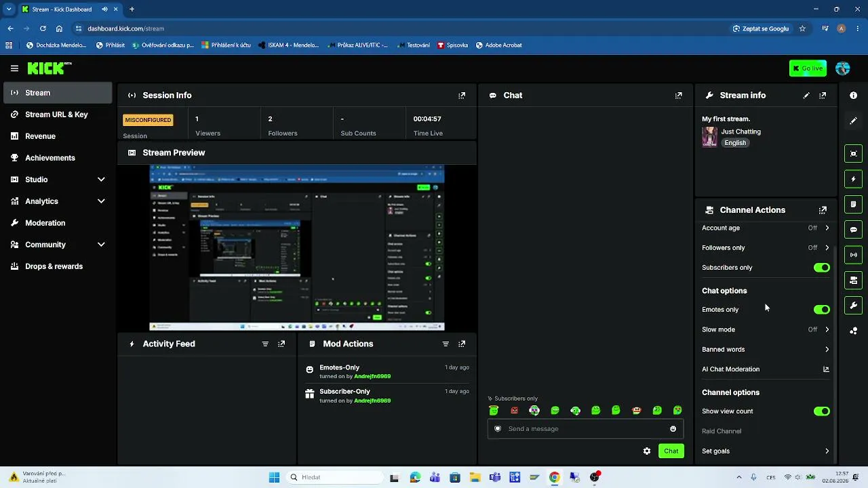
Task: Toggle the Session Info broadcast icon in right rail
Action: click(853, 255)
